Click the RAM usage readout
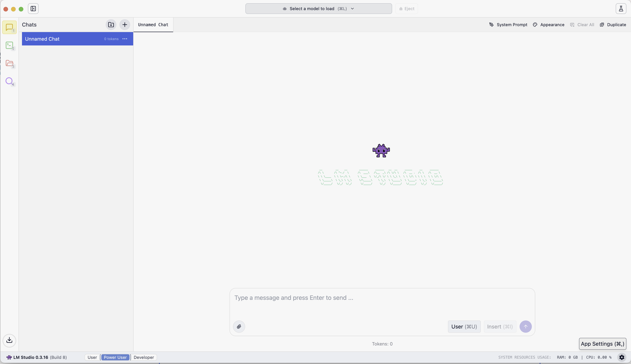This screenshot has width=631, height=364. (567, 357)
